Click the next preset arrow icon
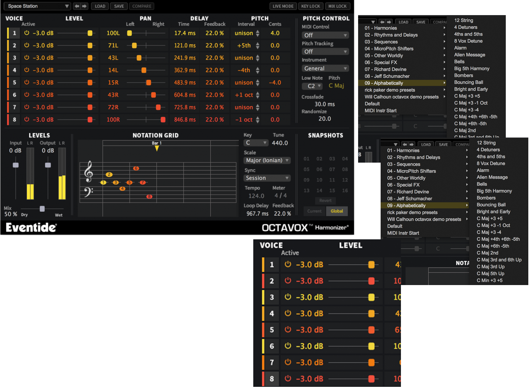The image size is (532, 392). pyautogui.click(x=84, y=6)
